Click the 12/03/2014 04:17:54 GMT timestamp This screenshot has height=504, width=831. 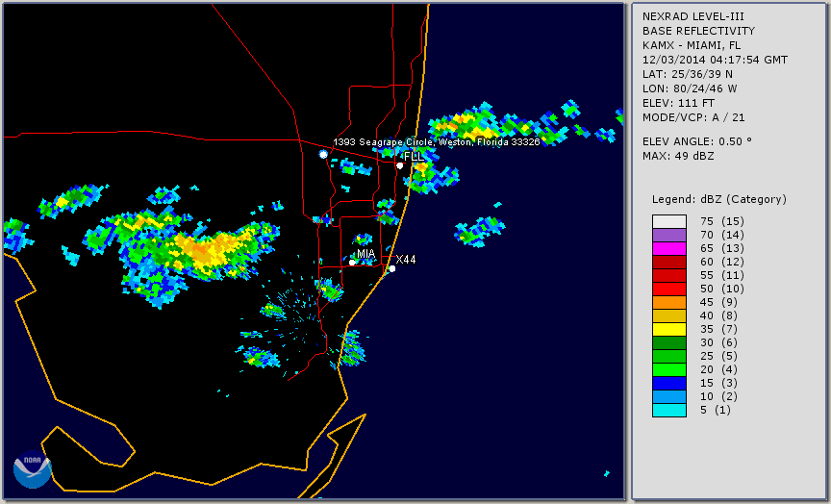715,60
